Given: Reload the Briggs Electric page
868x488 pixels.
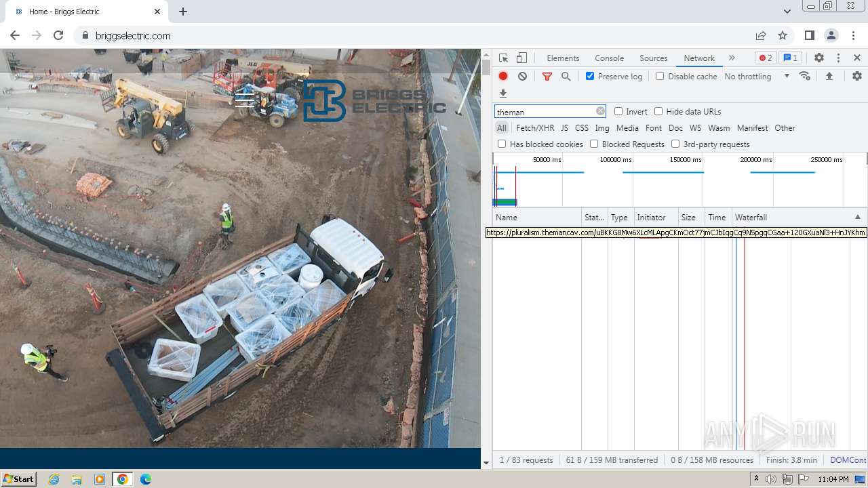Looking at the screenshot, I should point(58,35).
